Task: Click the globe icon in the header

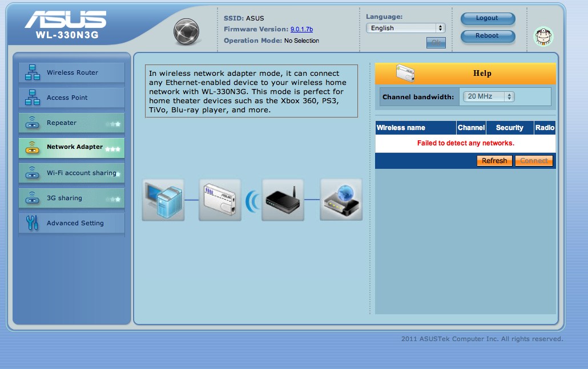Action: tap(186, 31)
